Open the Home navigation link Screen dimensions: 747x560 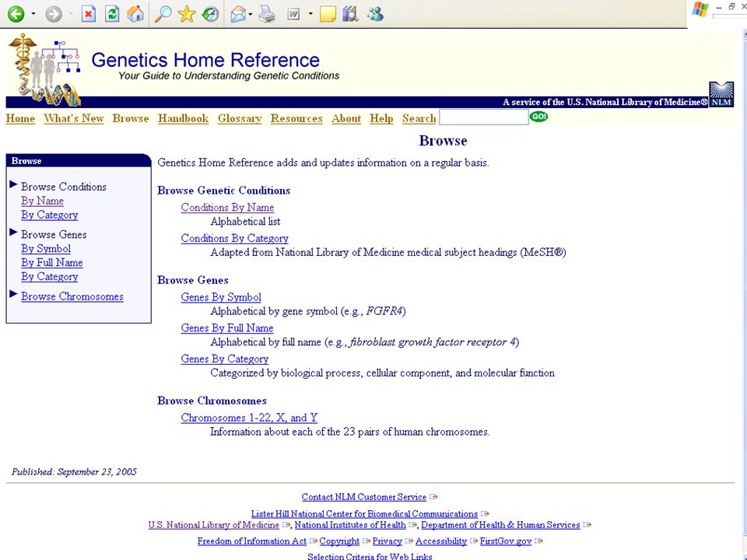tap(20, 118)
